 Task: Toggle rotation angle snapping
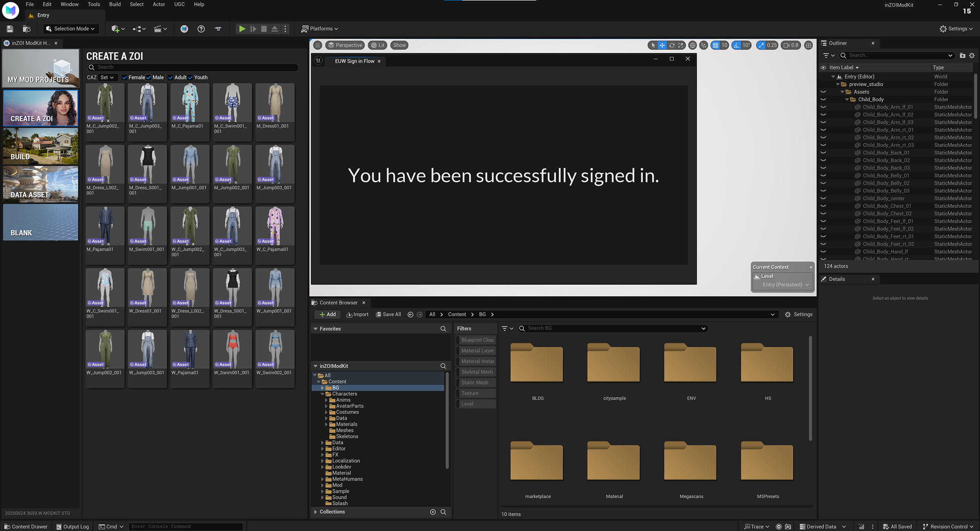(737, 45)
